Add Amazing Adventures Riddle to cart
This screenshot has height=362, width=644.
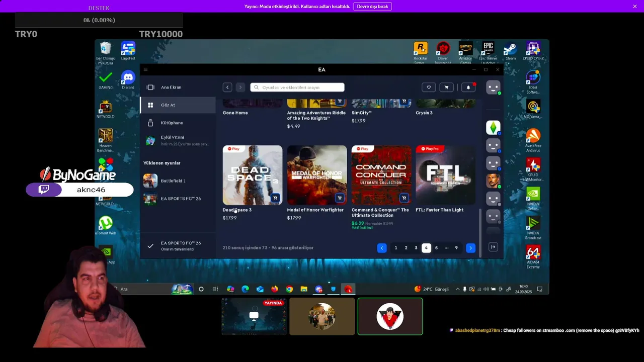coord(340,102)
